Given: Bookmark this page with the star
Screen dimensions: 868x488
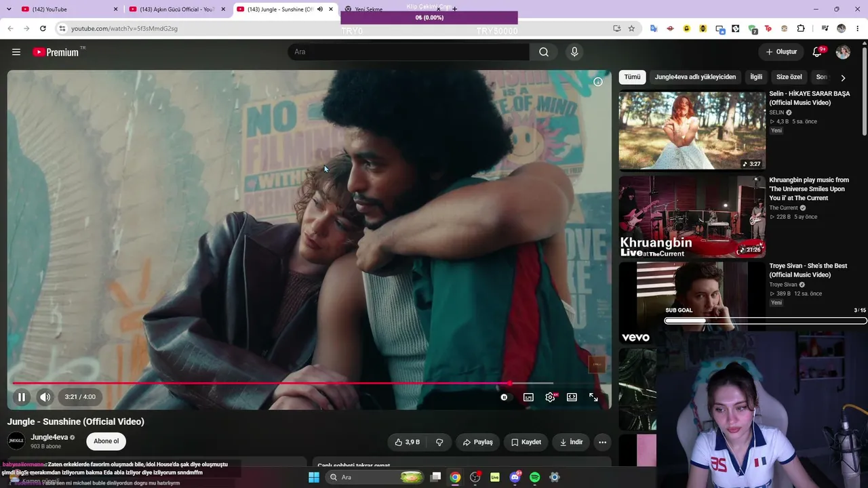Looking at the screenshot, I should tap(631, 28).
